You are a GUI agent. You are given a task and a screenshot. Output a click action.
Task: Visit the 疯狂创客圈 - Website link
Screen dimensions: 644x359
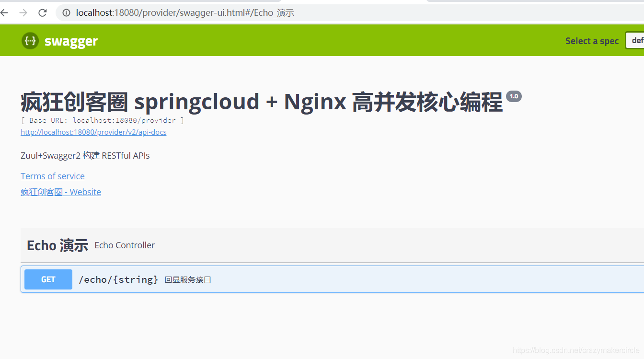pyautogui.click(x=60, y=192)
